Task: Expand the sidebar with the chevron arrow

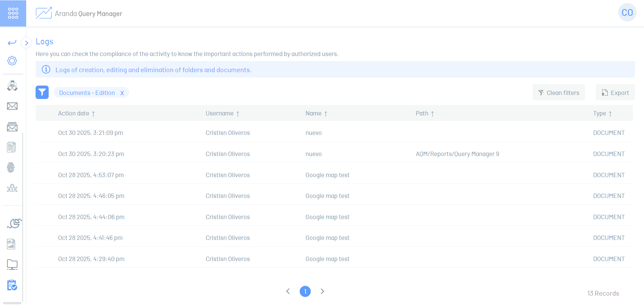Action: (27, 43)
